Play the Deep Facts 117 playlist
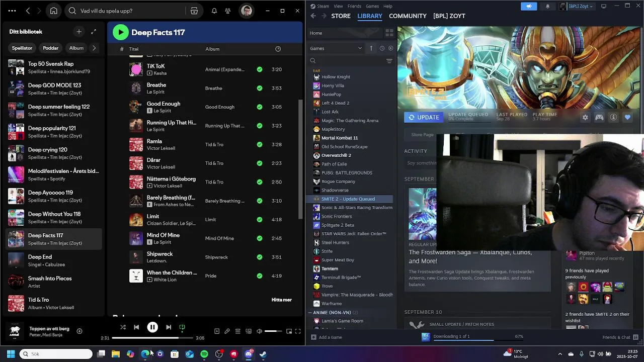 pyautogui.click(x=120, y=32)
